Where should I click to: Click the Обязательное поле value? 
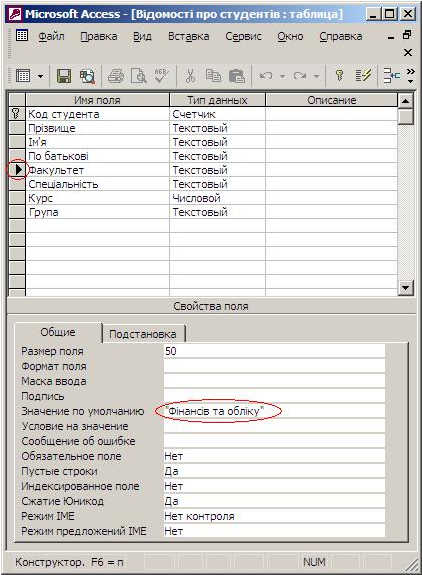tap(274, 456)
